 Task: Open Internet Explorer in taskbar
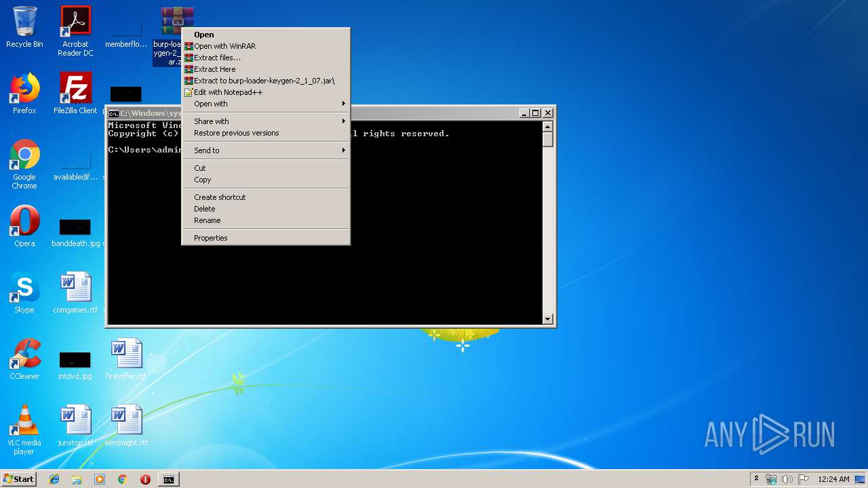pos(54,479)
